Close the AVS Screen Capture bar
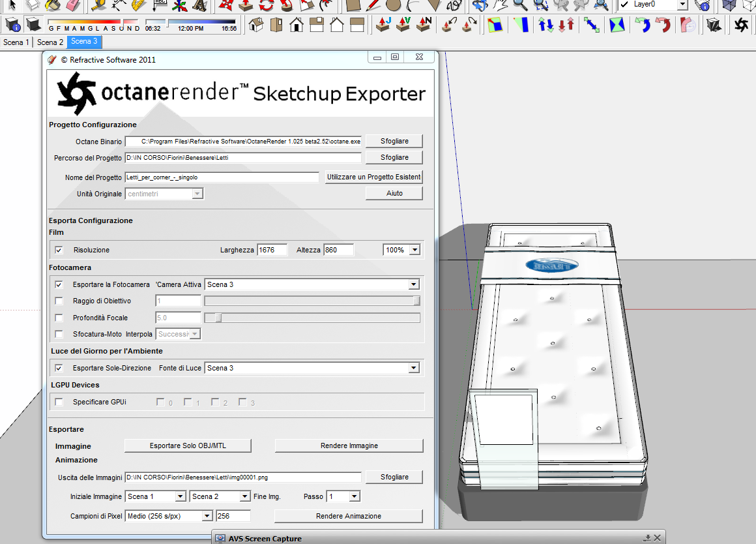Screen dimensions: 756x544 coord(657,537)
